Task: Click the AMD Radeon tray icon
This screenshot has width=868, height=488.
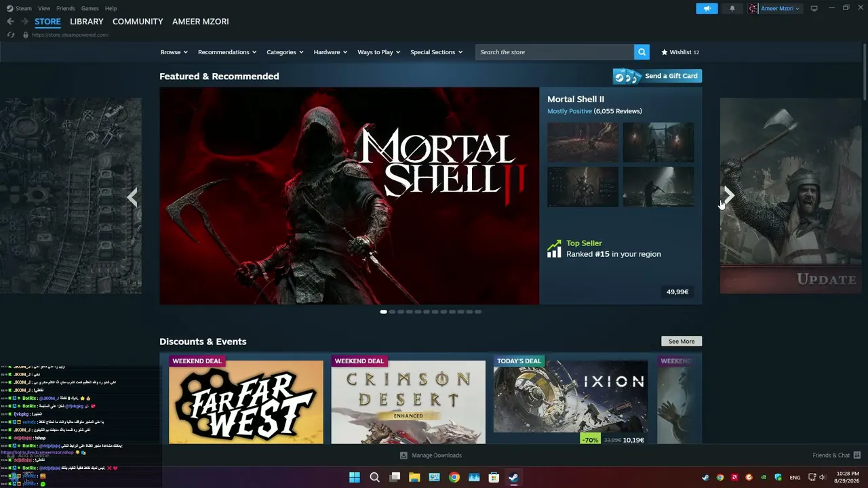Action: pos(734,477)
